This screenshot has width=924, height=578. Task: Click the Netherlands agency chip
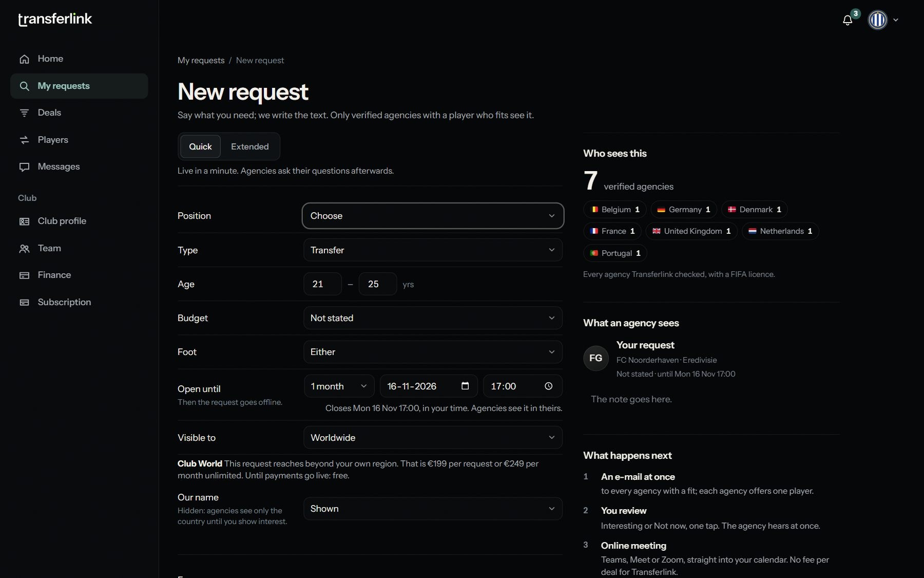780,231
